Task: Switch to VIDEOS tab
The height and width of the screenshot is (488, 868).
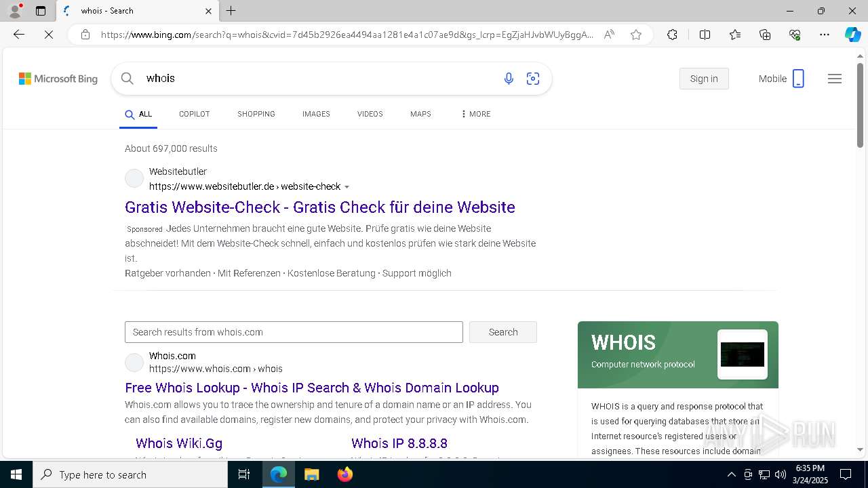Action: coord(370,114)
